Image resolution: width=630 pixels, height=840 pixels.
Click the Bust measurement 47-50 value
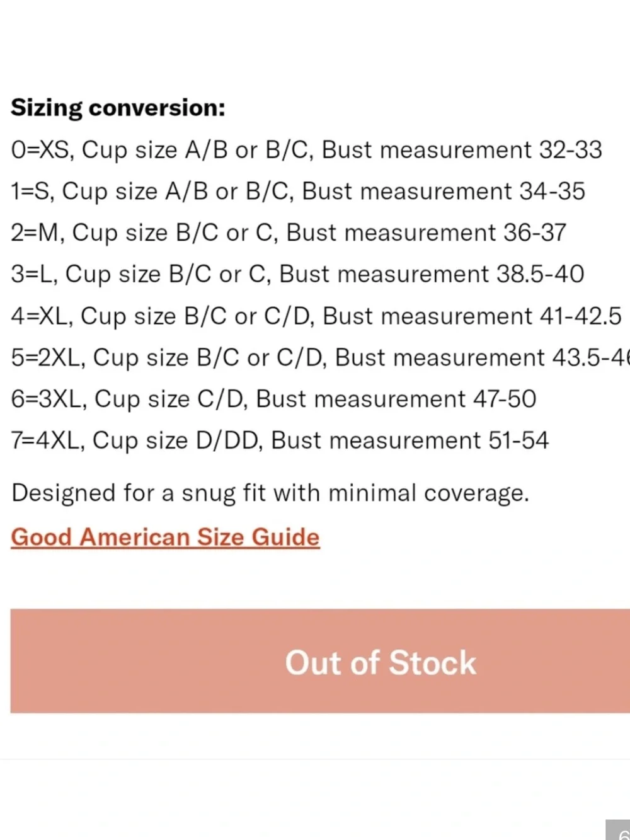click(x=396, y=399)
